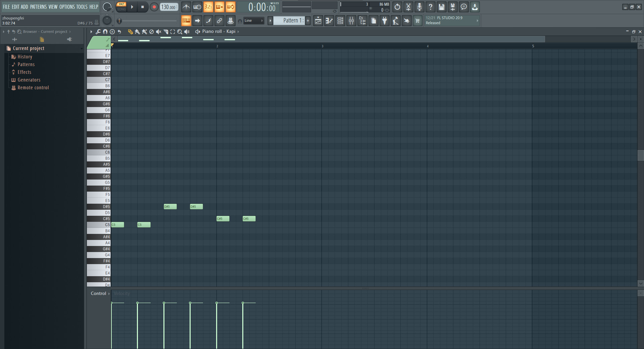644x349 pixels.
Task: Select the Slice tool in the piano roll
Action: pyautogui.click(x=165, y=32)
